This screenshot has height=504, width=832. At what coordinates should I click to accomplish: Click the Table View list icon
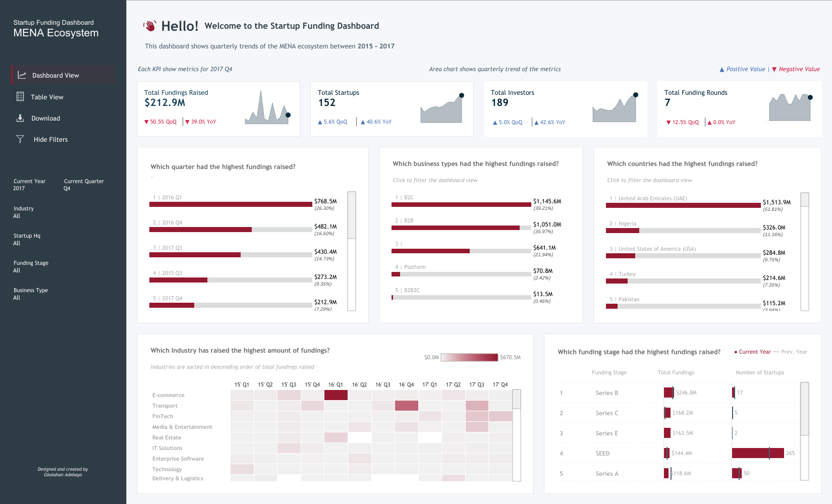[x=20, y=96]
